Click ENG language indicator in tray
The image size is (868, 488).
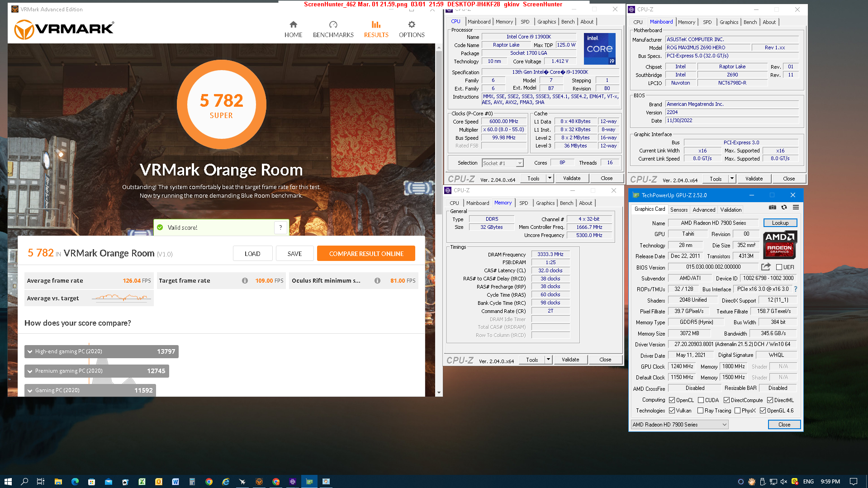point(809,482)
